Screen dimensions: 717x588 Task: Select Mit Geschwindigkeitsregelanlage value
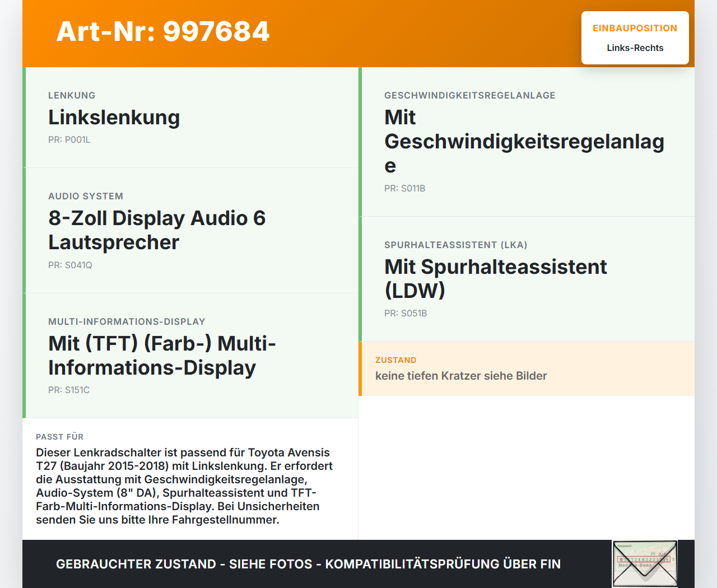coord(524,142)
